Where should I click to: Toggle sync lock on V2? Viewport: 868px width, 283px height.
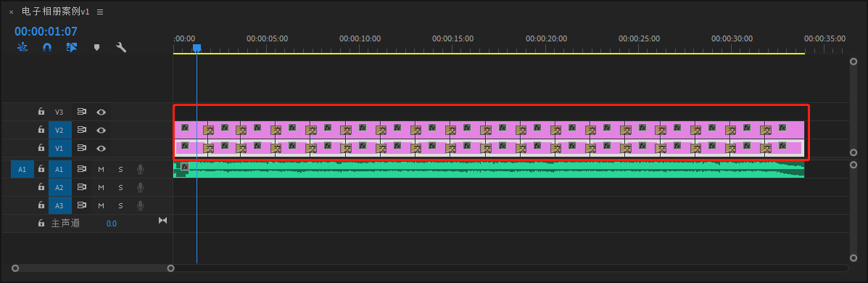[82, 130]
